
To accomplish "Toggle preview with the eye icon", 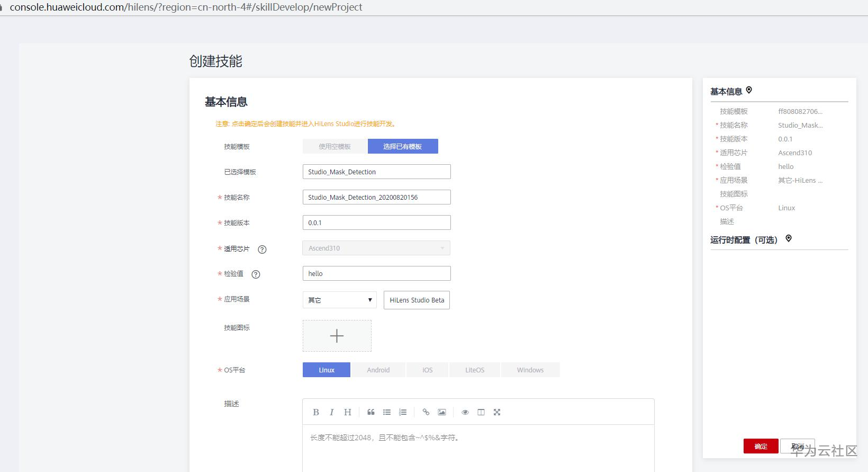I will [x=465, y=412].
